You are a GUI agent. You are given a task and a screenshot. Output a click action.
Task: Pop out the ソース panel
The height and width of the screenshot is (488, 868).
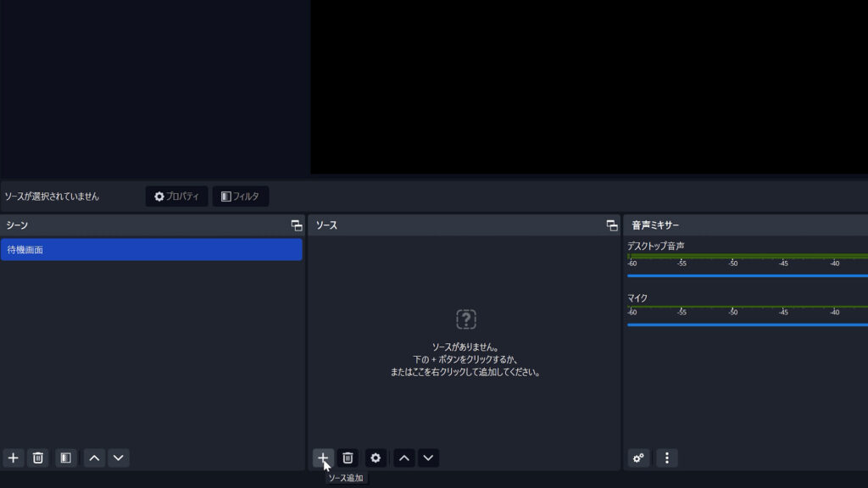point(611,225)
